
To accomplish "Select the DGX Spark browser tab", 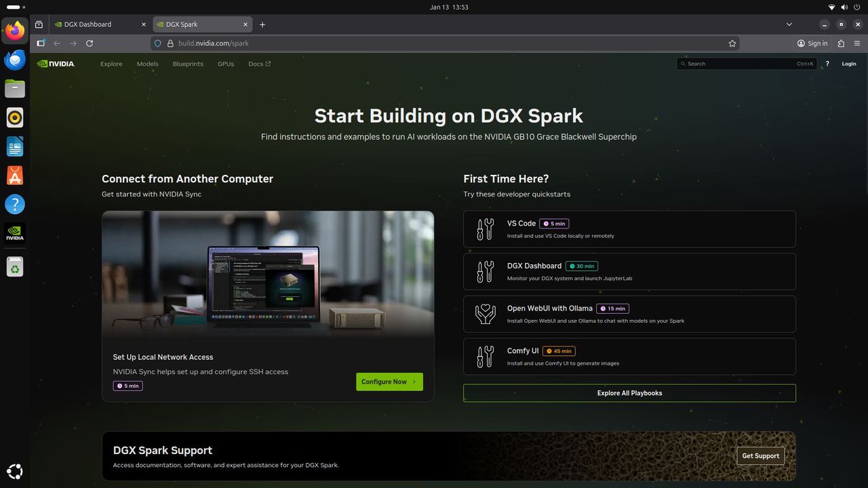I will [x=201, y=24].
